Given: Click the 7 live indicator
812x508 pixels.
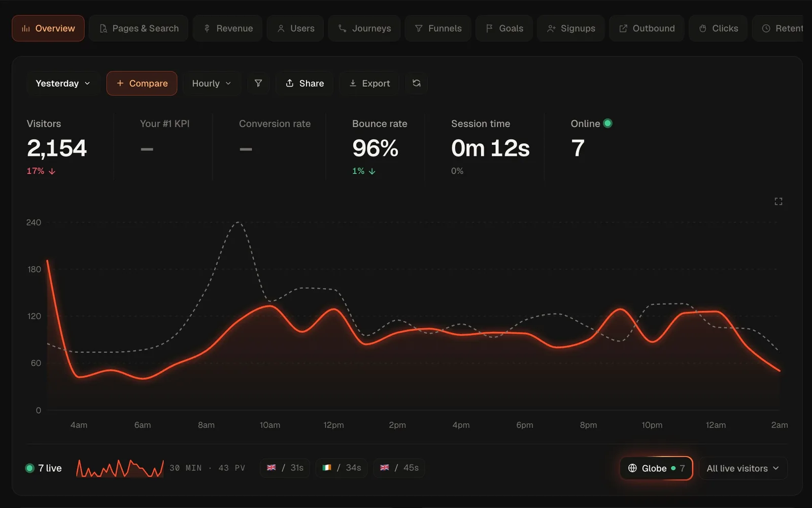Looking at the screenshot, I should tap(44, 468).
